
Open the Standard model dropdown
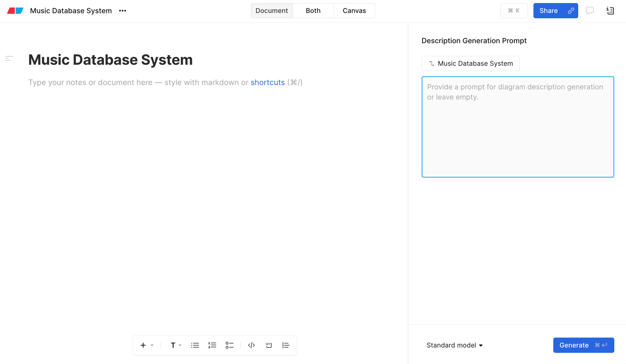[x=455, y=345]
